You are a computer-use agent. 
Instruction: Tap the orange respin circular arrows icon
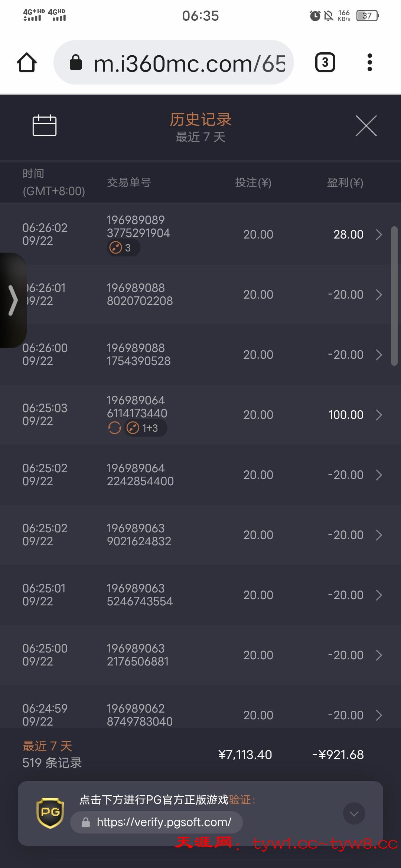pos(115,428)
